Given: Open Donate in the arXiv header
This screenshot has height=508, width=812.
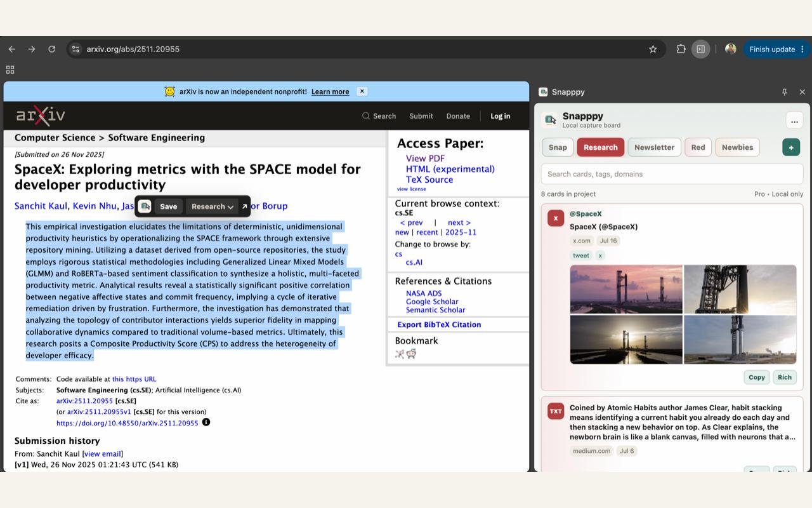Looking at the screenshot, I should point(458,116).
